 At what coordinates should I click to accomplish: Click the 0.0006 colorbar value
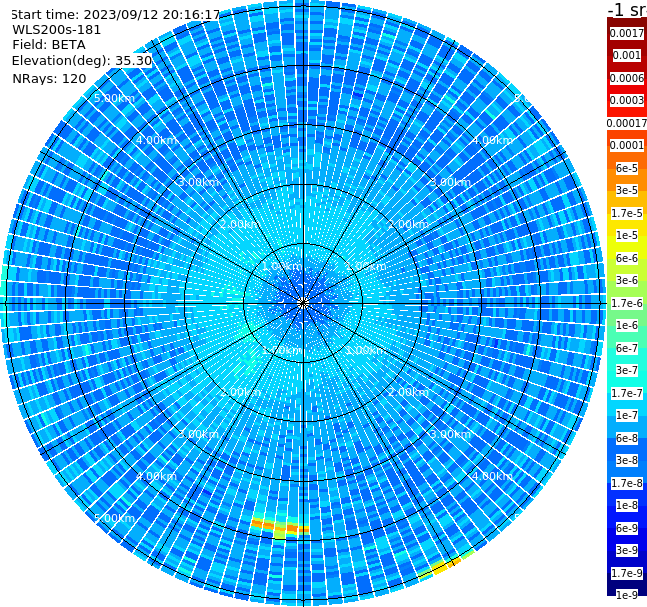tap(627, 78)
